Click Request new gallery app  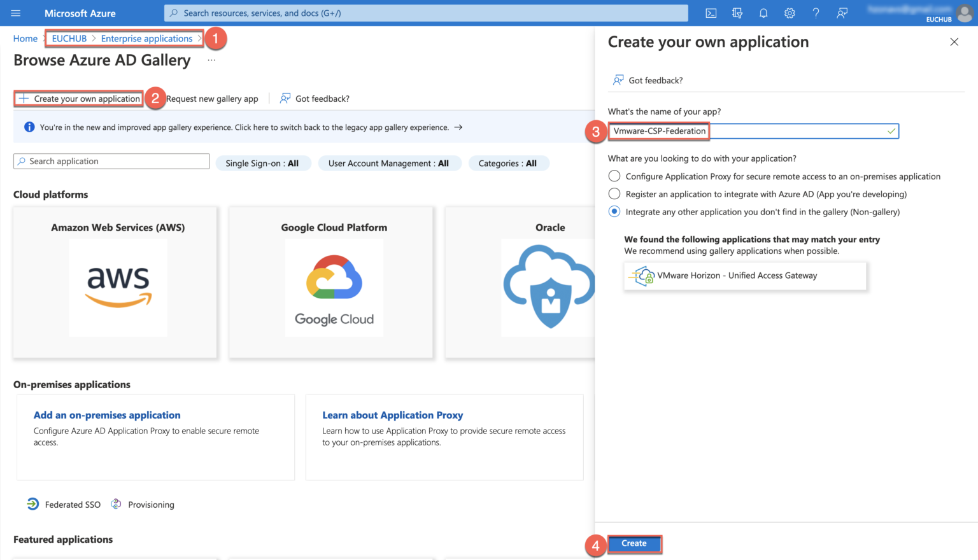coord(212,99)
